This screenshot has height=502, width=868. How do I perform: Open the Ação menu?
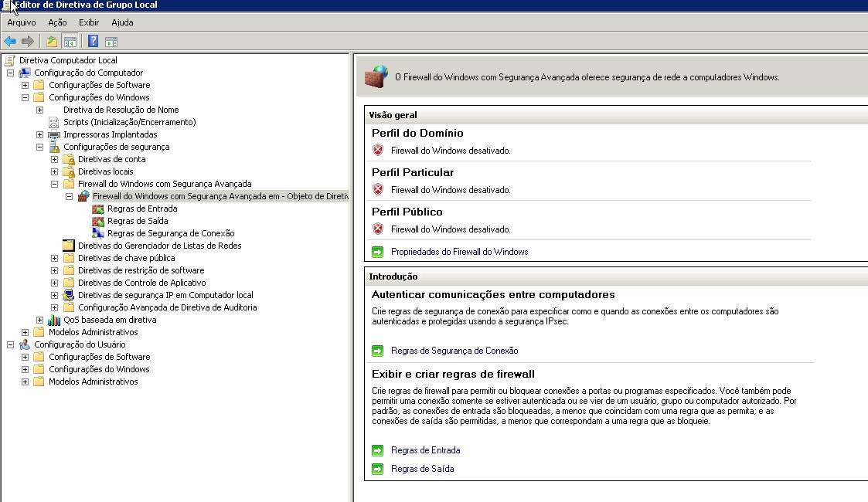click(x=57, y=22)
